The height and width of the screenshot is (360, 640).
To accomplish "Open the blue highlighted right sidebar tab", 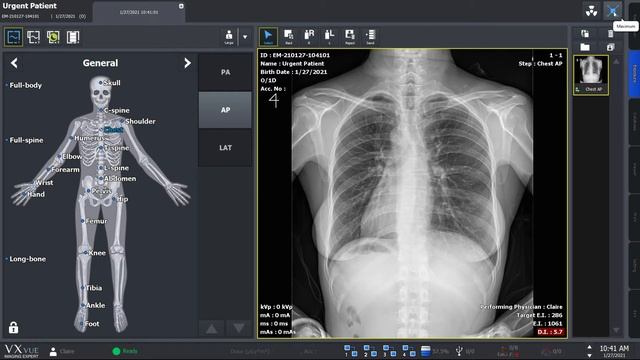I will pos(634,74).
